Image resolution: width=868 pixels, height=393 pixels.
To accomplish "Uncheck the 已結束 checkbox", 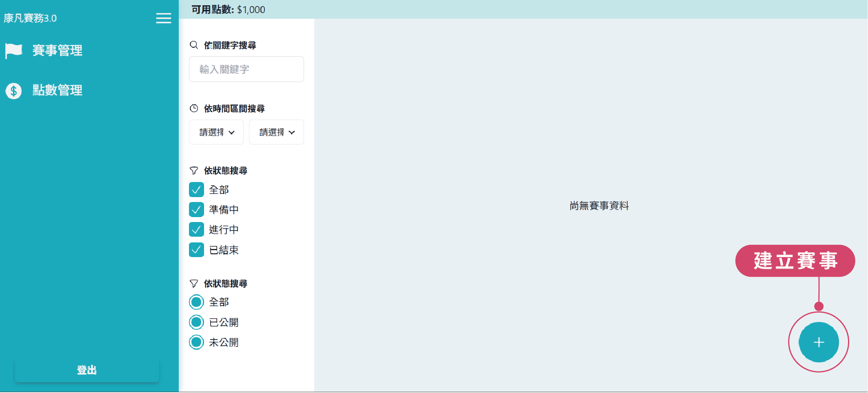I will tap(196, 250).
